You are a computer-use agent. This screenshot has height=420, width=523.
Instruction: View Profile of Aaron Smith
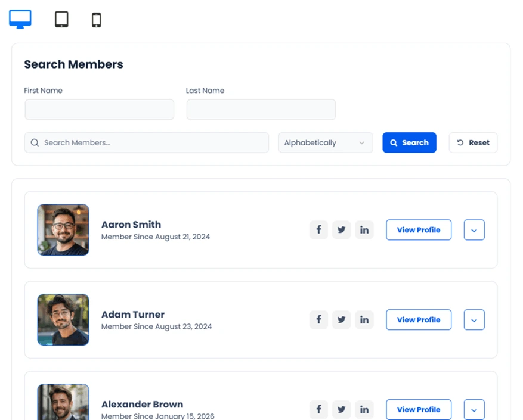click(x=419, y=230)
